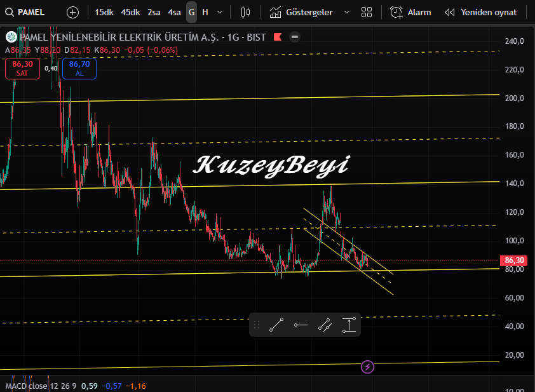Select the price range measure tool

349,325
